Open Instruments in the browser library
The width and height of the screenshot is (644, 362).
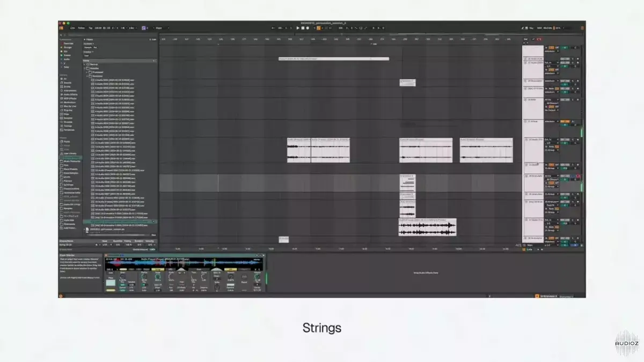pos(69,90)
